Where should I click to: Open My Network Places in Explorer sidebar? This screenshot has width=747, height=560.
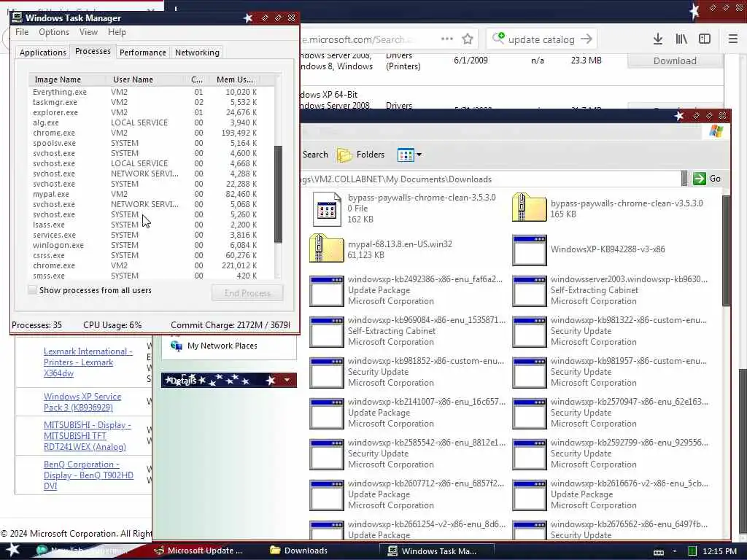222,346
